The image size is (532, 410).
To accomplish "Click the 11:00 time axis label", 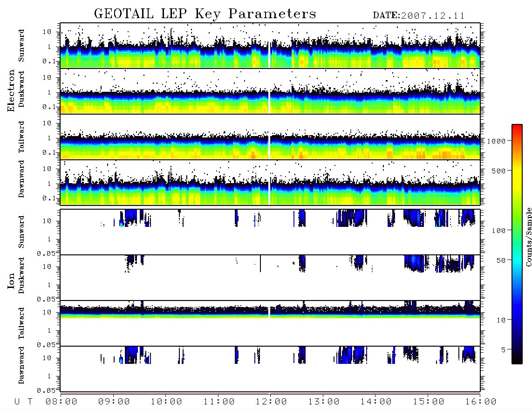I will coord(219,402).
